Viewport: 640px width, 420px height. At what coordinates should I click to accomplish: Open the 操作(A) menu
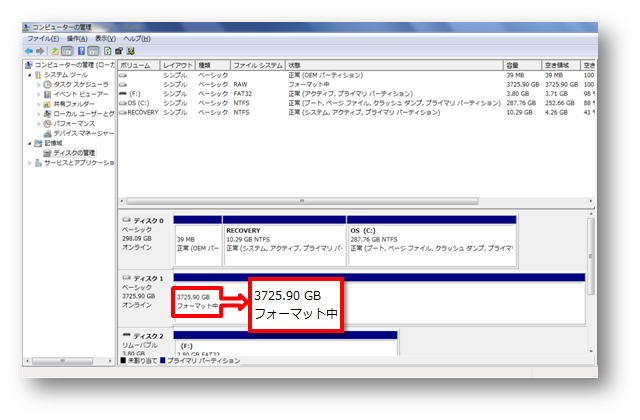pos(77,39)
